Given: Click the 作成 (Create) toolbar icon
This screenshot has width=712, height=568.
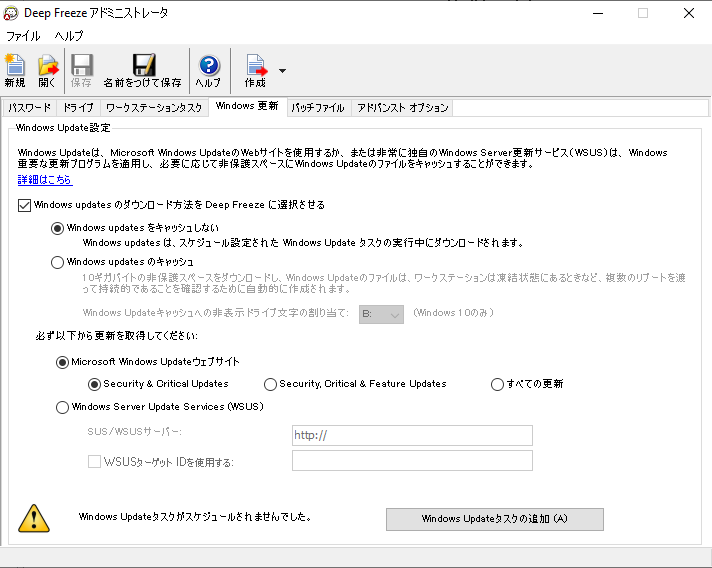Looking at the screenshot, I should (x=256, y=70).
